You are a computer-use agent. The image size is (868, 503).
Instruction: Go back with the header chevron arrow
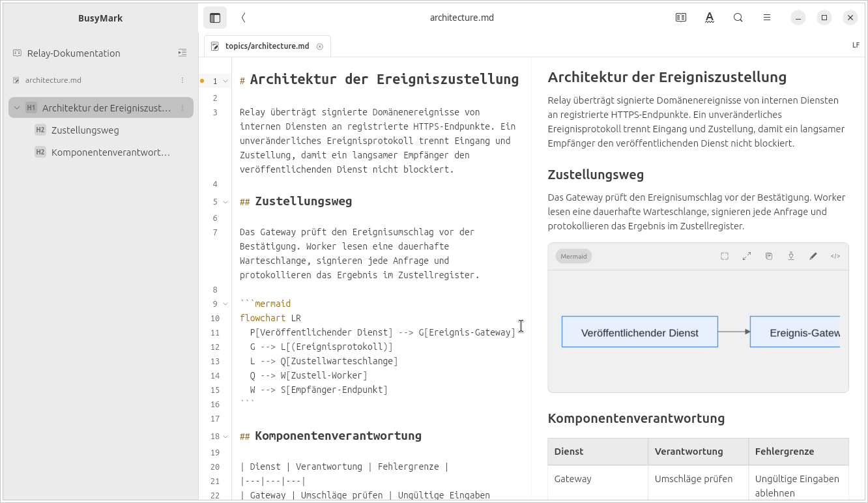pos(244,18)
